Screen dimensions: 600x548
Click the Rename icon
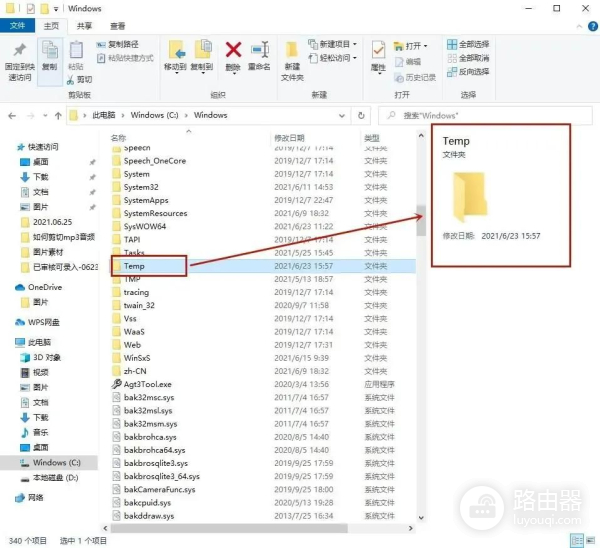point(260,50)
